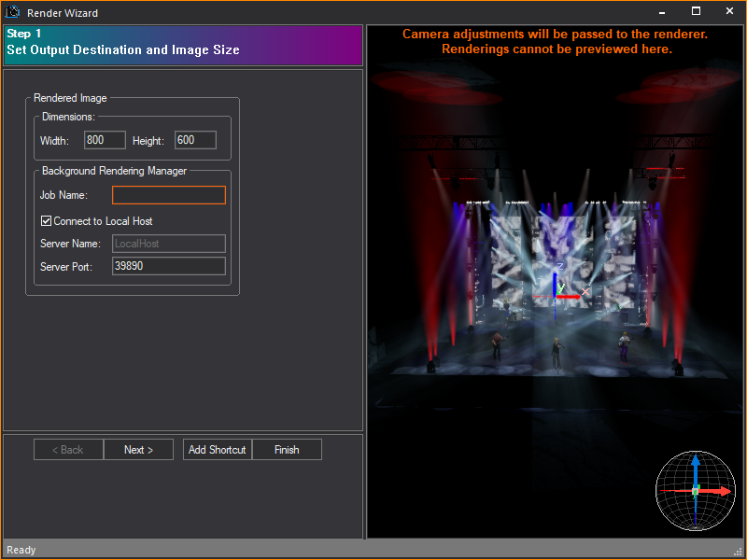Click inside the Job Name field

coord(168,195)
